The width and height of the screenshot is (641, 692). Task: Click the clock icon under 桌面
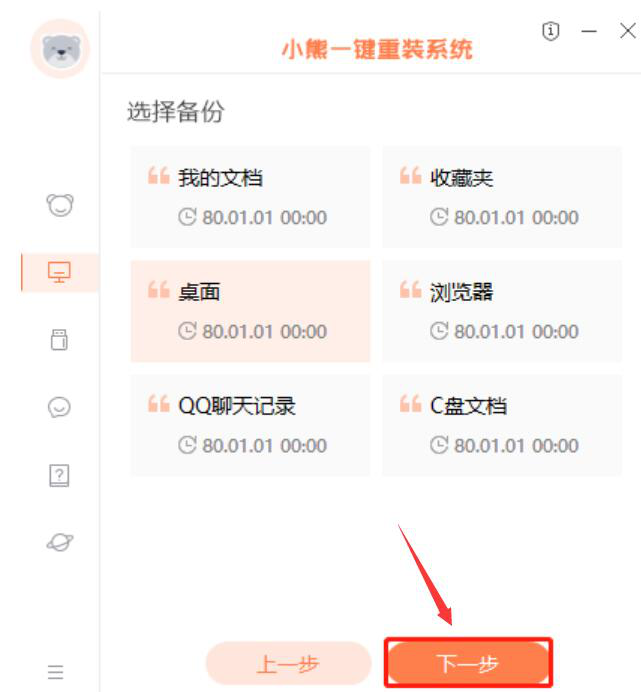click(x=187, y=331)
